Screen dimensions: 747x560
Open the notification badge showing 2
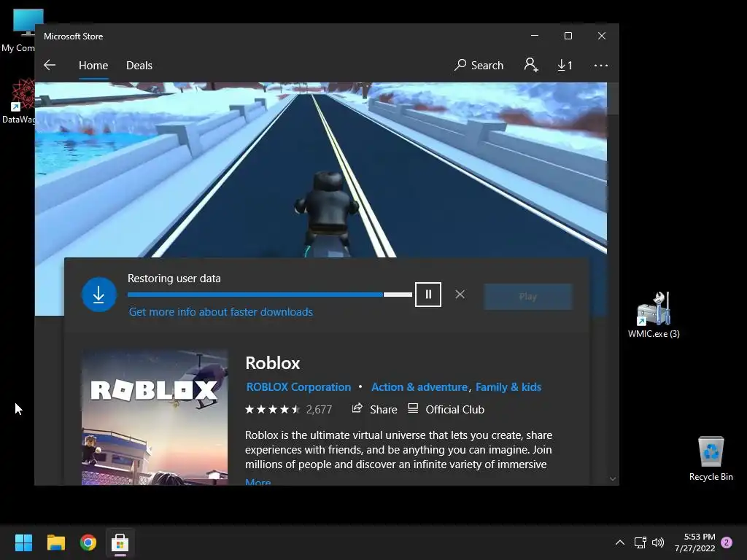click(x=727, y=542)
